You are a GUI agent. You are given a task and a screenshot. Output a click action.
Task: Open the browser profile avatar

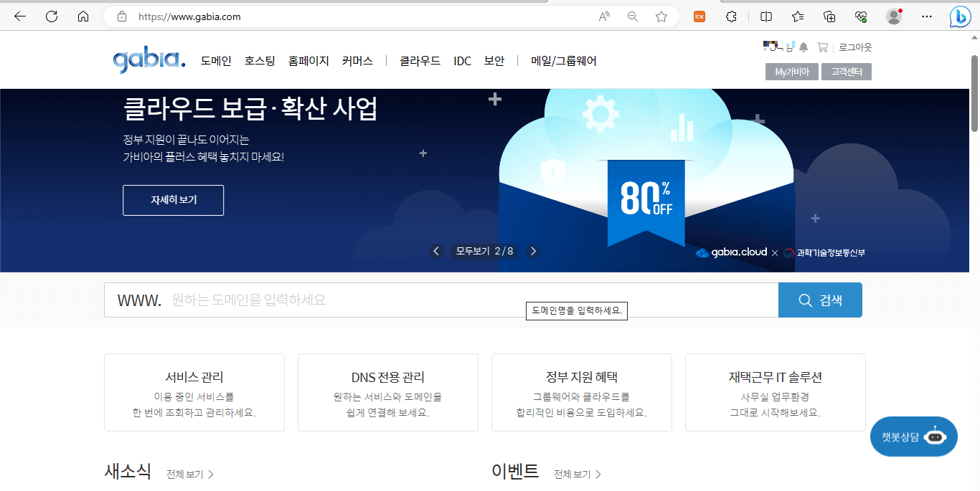[893, 16]
